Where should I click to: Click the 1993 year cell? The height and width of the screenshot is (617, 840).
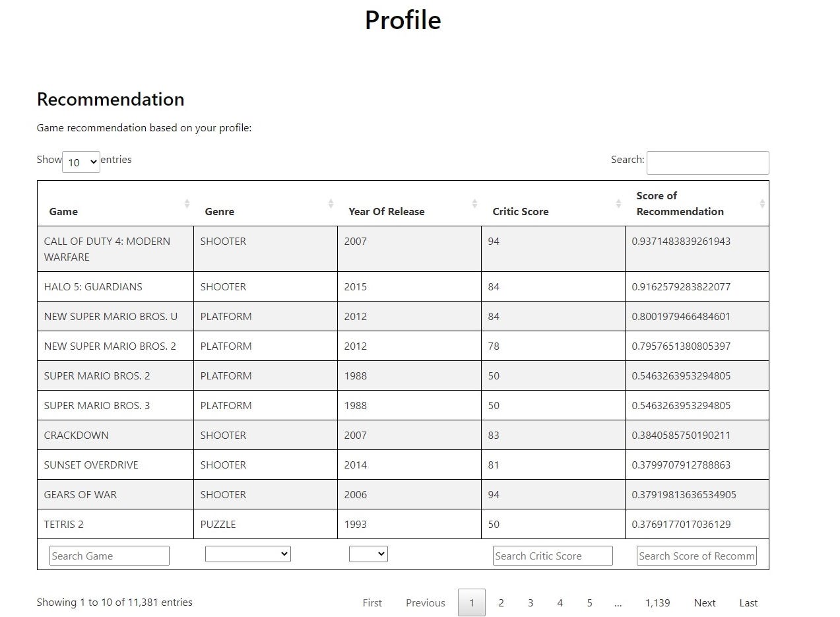pyautogui.click(x=409, y=524)
